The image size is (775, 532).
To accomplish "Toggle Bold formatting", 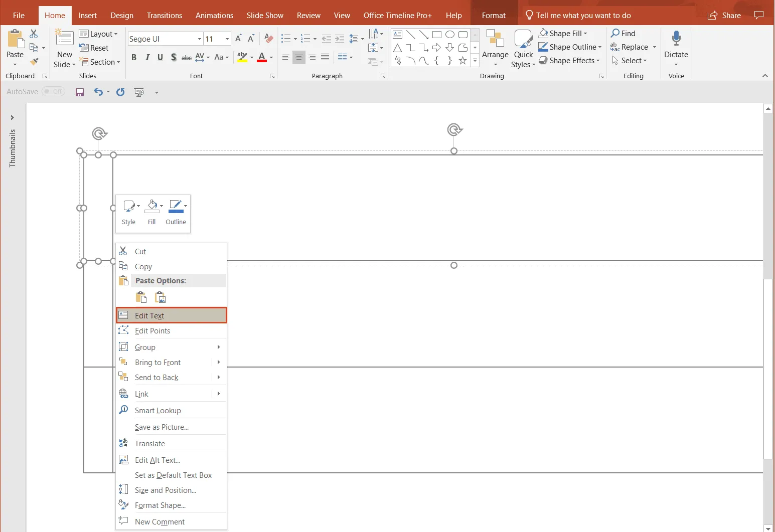I will (x=134, y=58).
